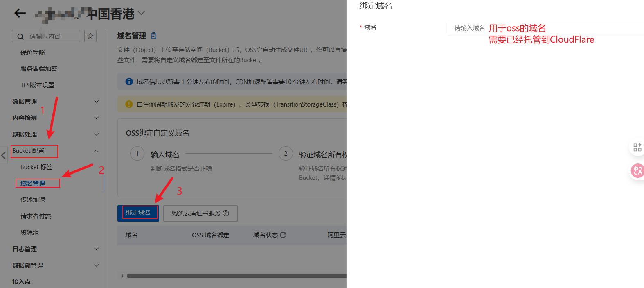Collapse the left sidebar with arrow handle
The image size is (644, 288).
pyautogui.click(x=4, y=155)
